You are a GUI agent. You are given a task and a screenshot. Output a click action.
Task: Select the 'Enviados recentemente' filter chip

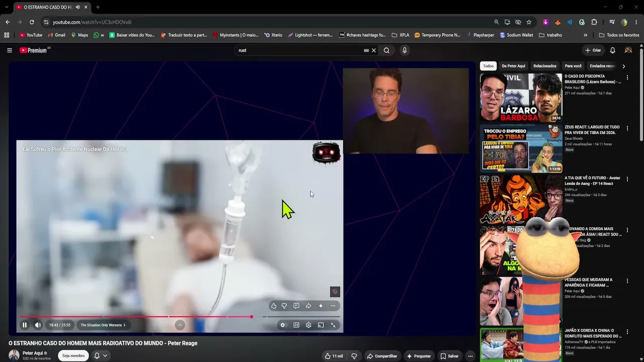click(602, 66)
